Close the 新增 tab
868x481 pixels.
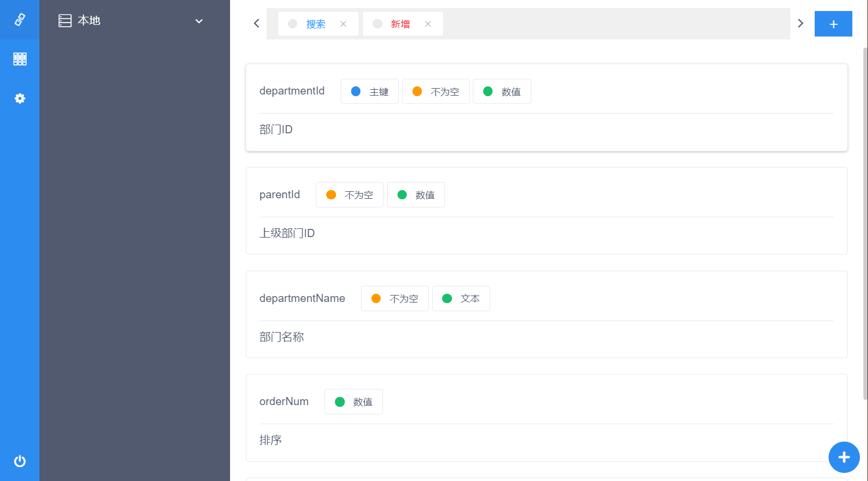[x=428, y=24]
